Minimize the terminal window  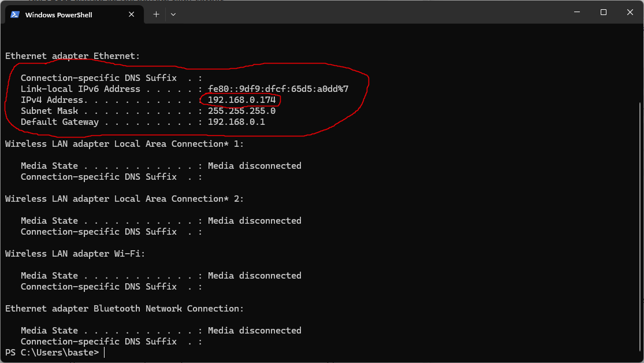tap(576, 12)
